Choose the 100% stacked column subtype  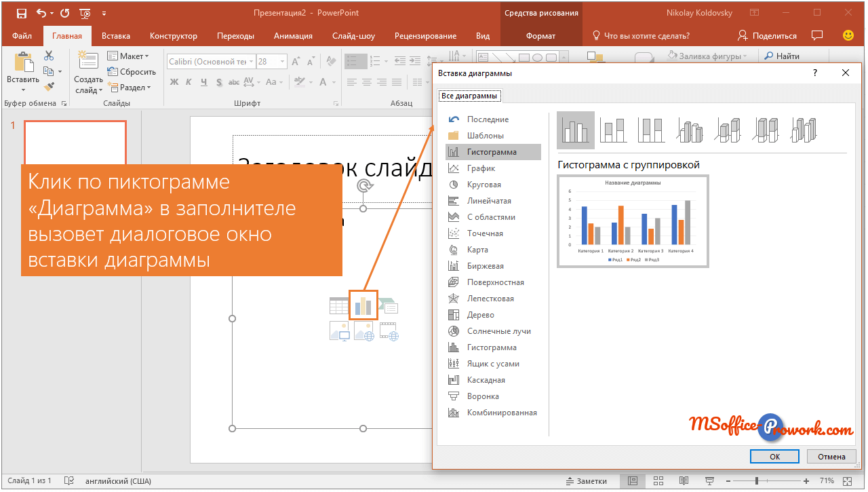[x=651, y=130]
